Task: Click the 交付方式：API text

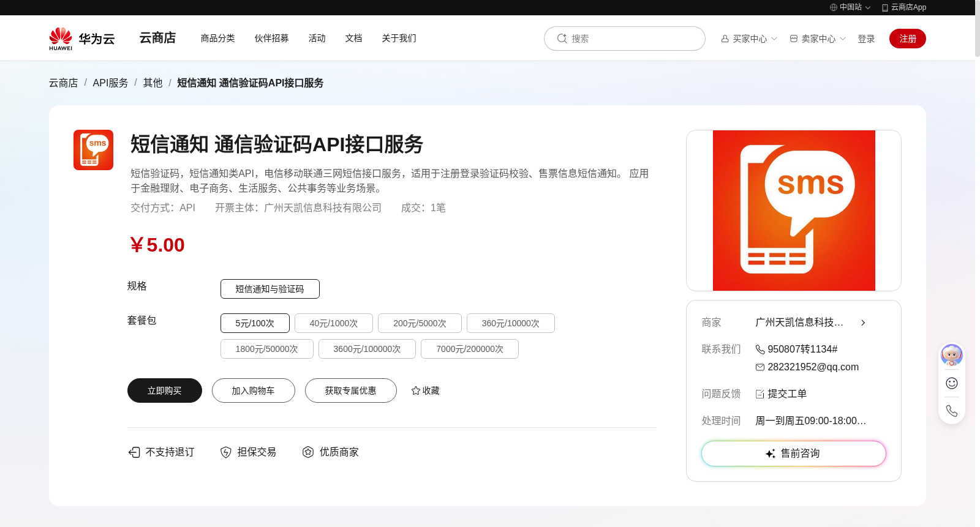Action: 163,208
